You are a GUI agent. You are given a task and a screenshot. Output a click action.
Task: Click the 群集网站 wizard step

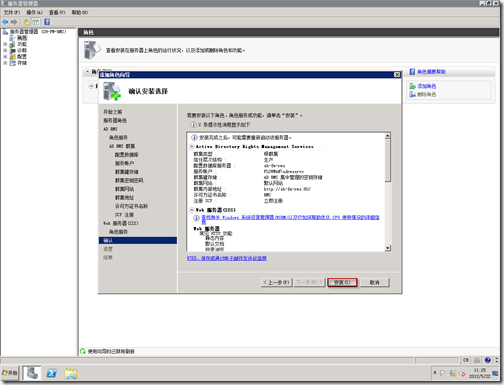(124, 189)
